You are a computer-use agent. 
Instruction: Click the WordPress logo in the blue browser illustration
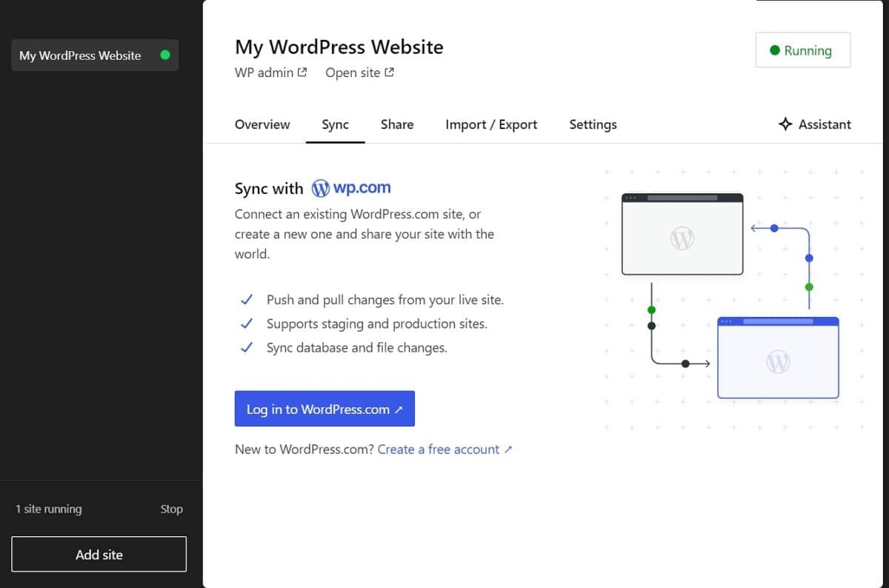tap(778, 361)
